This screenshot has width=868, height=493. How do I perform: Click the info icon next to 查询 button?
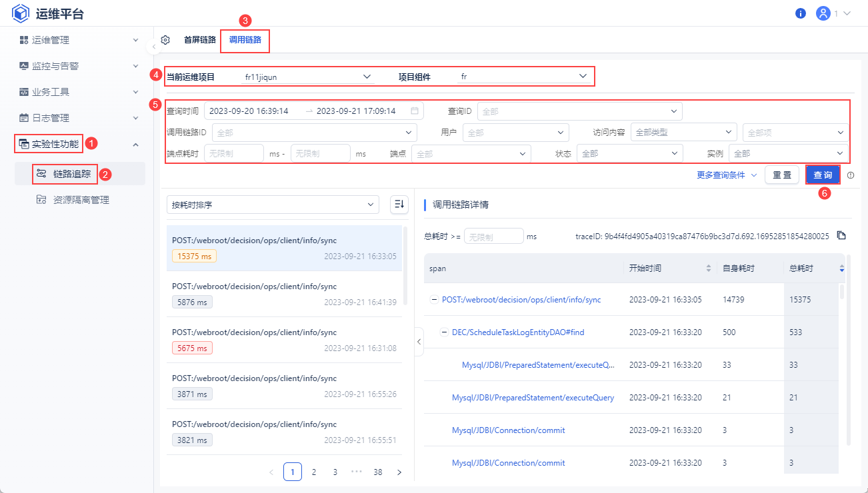tap(851, 175)
